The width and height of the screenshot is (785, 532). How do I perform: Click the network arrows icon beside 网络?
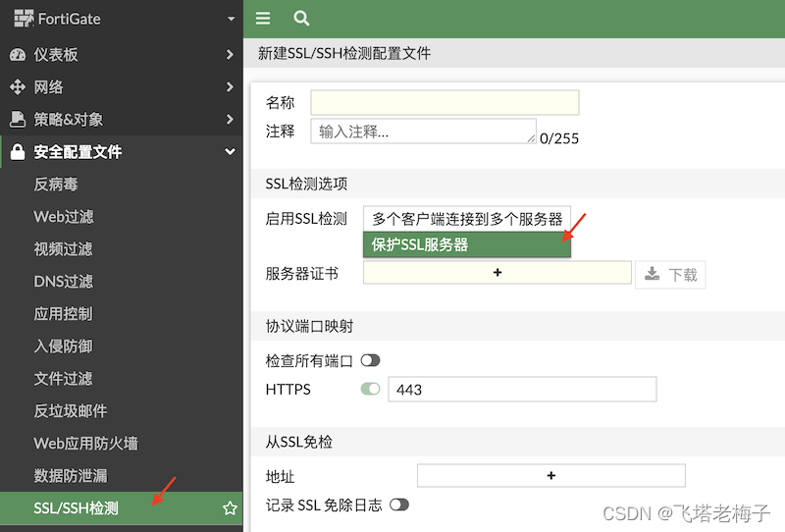pyautogui.click(x=18, y=86)
